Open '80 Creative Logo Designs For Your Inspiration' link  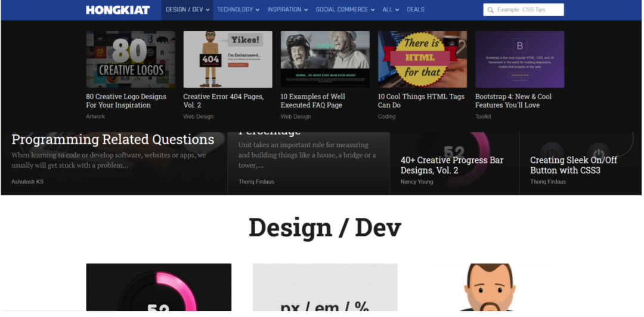126,101
